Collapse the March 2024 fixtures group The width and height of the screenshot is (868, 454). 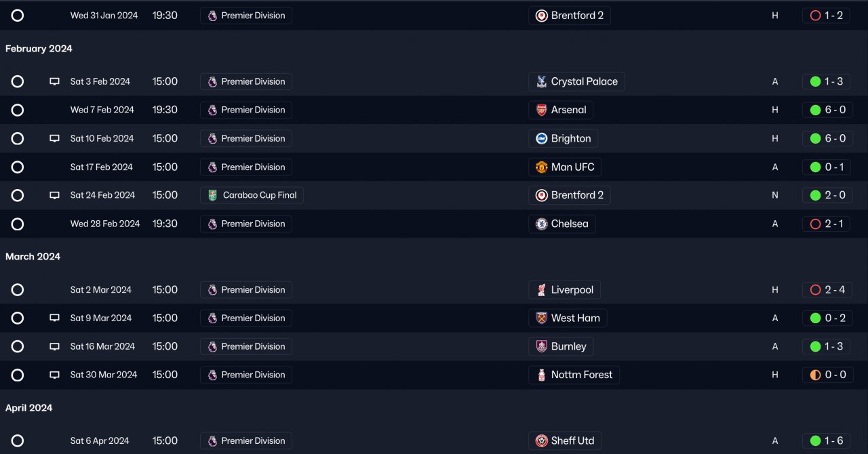[33, 257]
